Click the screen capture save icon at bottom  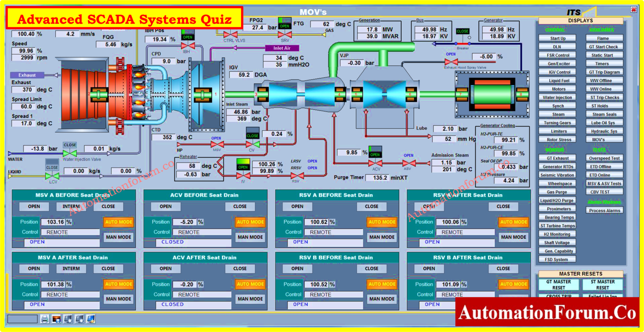[x=56, y=319]
